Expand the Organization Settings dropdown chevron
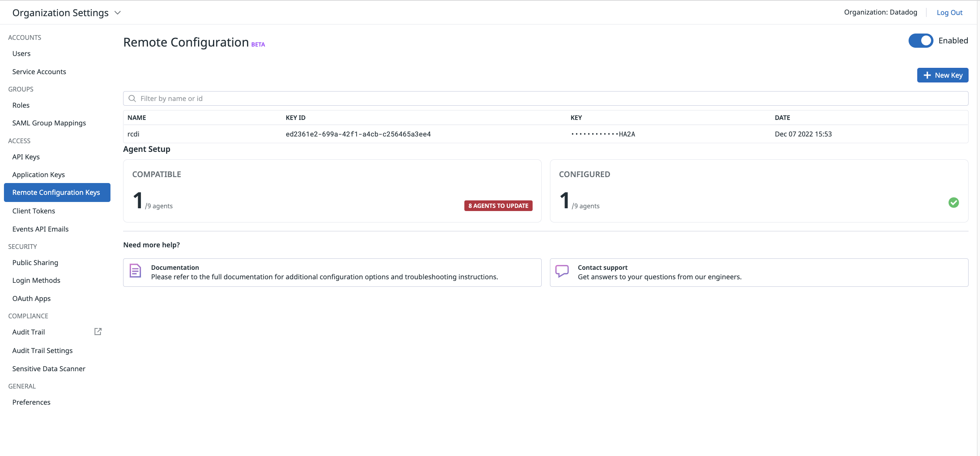The image size is (980, 456). click(118, 13)
